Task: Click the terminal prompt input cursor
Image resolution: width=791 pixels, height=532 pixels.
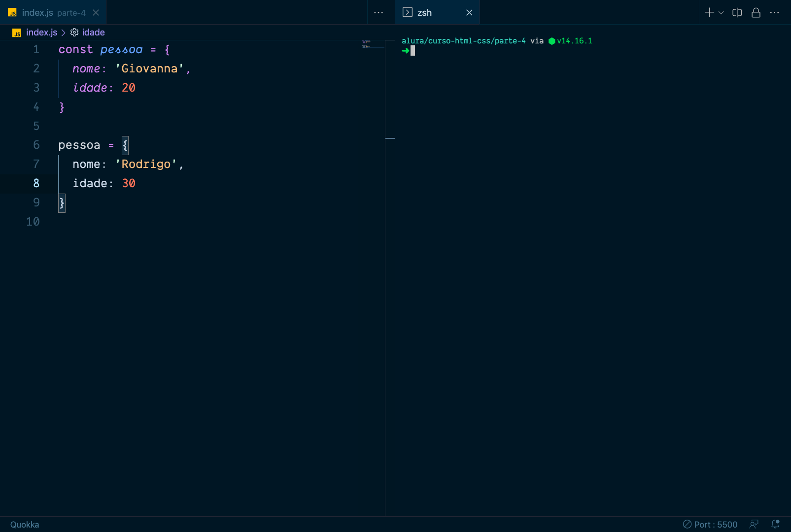Action: click(413, 51)
